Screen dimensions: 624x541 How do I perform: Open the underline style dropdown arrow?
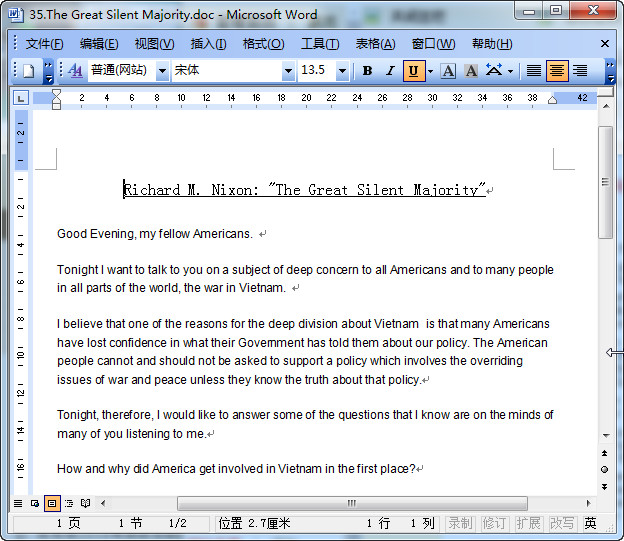tap(430, 71)
